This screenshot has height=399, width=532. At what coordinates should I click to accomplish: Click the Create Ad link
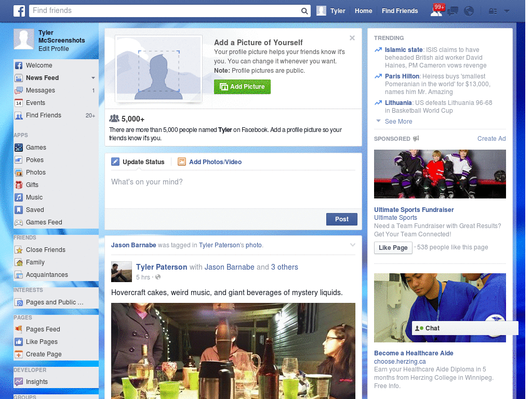[x=491, y=138]
